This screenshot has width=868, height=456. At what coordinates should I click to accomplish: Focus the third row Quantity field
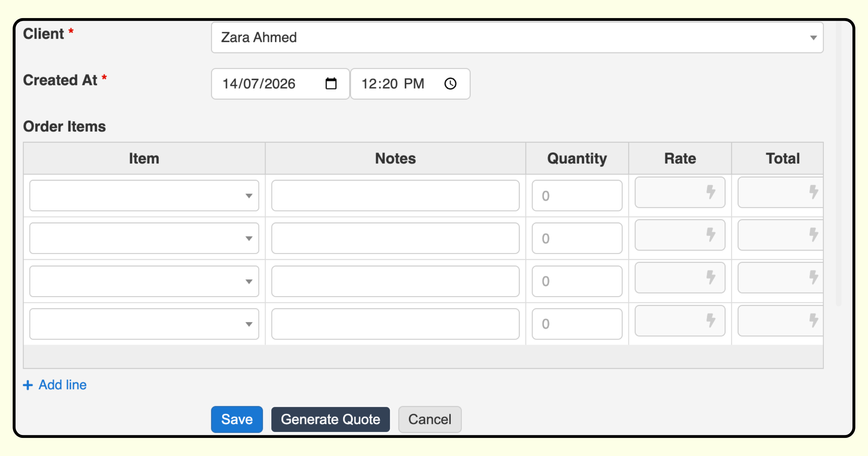(577, 281)
